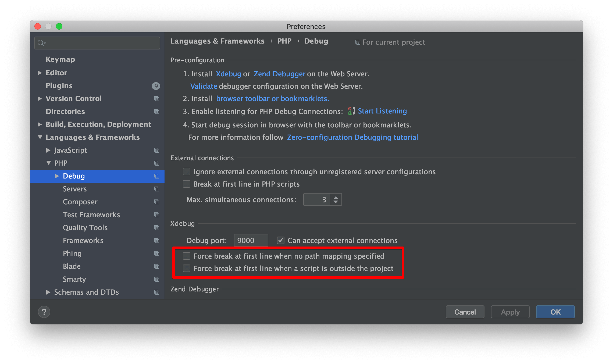Image resolution: width=613 pixels, height=364 pixels.
Task: Click the project-level icon in the PHP row
Action: tap(157, 163)
